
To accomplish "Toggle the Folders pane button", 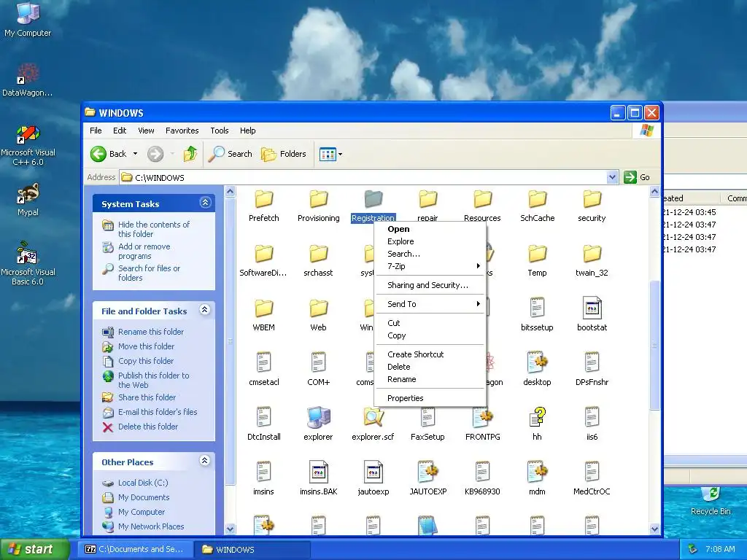I will coord(284,154).
